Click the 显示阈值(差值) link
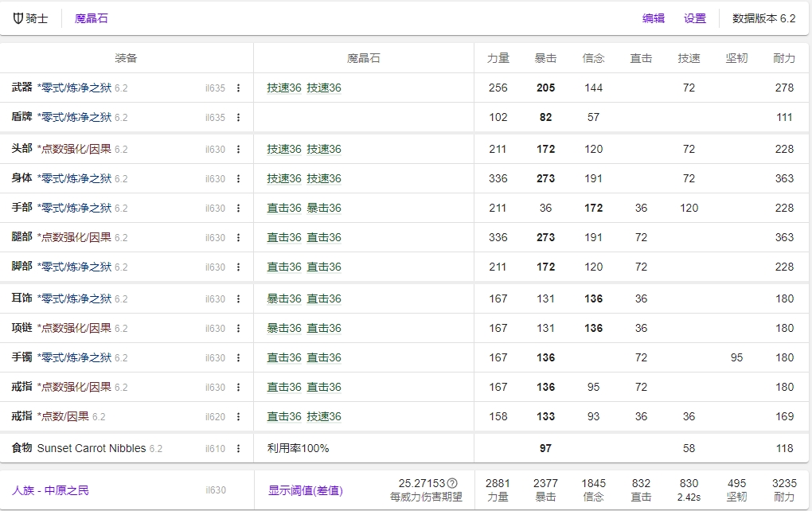The width and height of the screenshot is (812, 511). coord(305,490)
